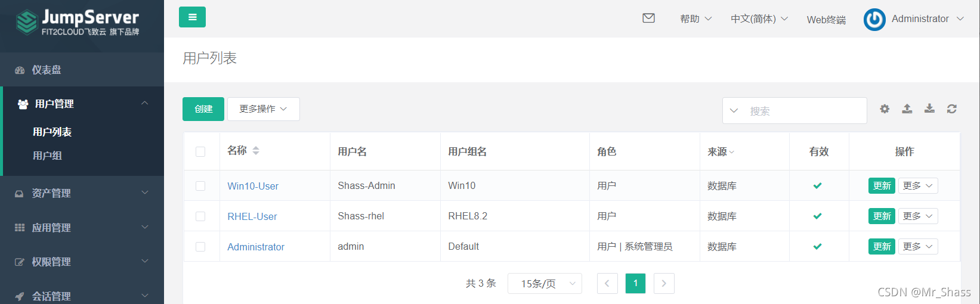Open the Administrator user link
Viewport: 980px width, 304px height.
256,247
